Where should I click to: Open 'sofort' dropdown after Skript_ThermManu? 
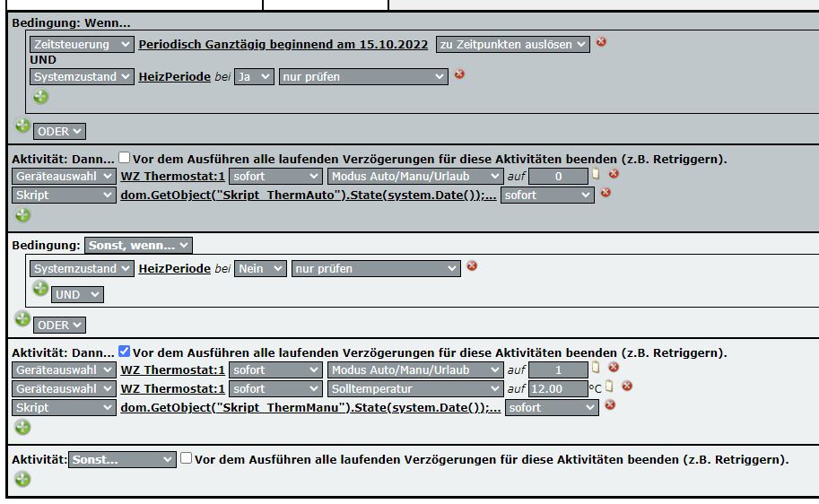tap(552, 408)
